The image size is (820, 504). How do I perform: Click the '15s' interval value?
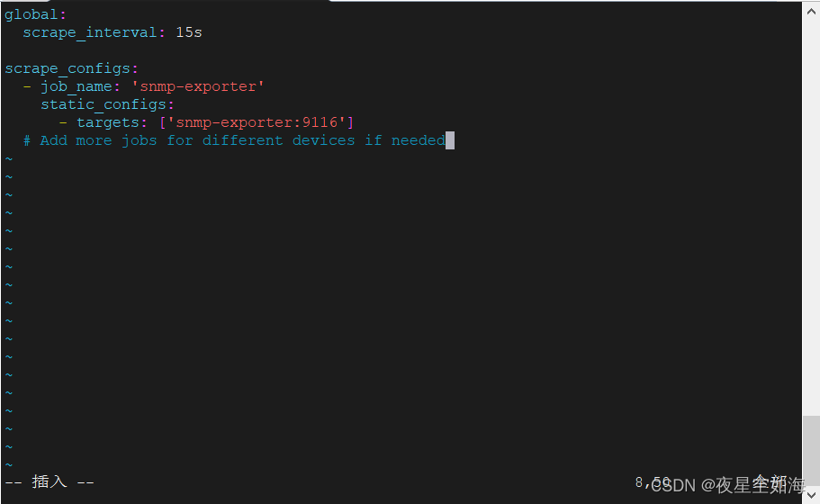[x=188, y=32]
